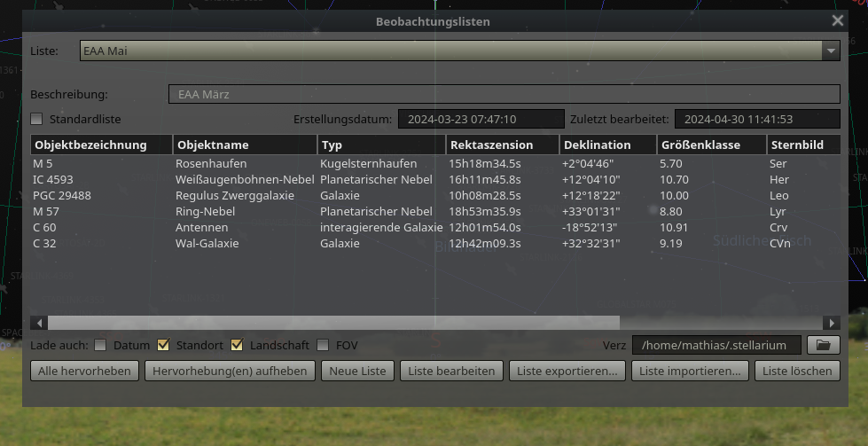The image size is (868, 446).
Task: Toggle the Standardliste checkbox
Action: [36, 119]
